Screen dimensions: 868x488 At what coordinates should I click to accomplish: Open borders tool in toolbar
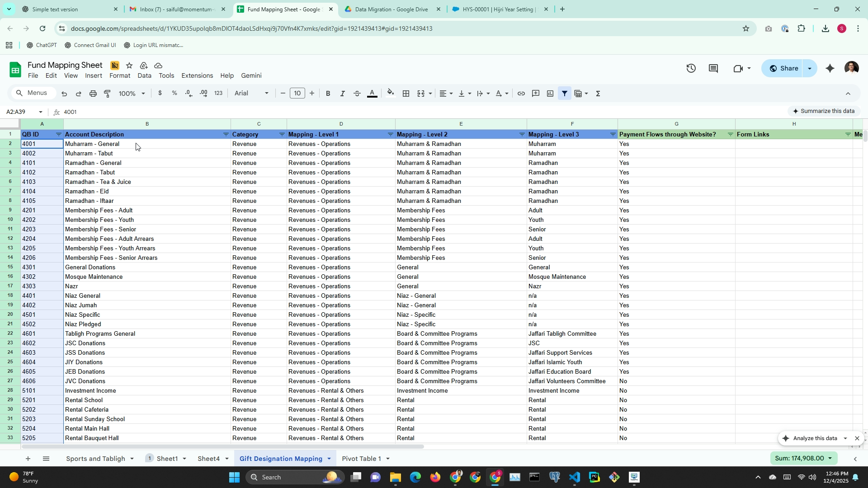coord(406,94)
